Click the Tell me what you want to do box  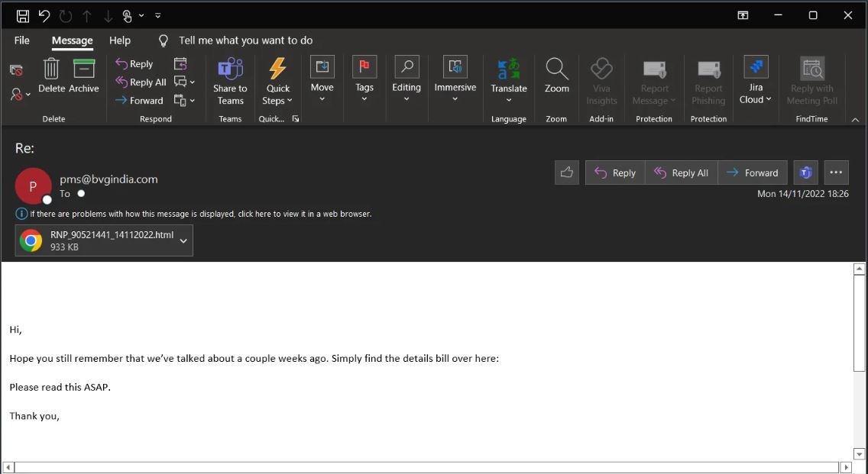(x=245, y=40)
